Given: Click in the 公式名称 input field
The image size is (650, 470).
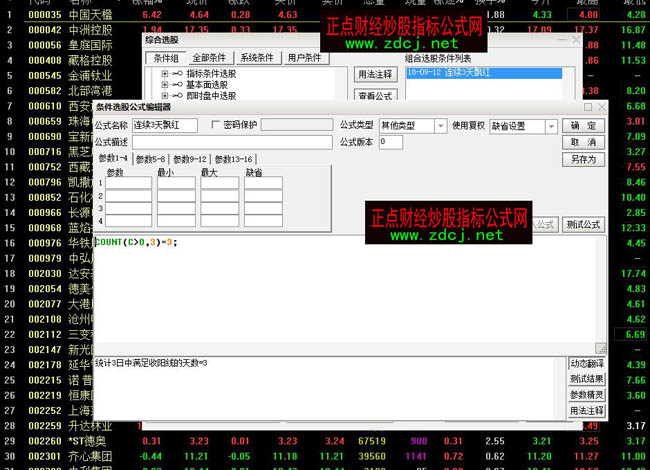Looking at the screenshot, I should click(164, 126).
